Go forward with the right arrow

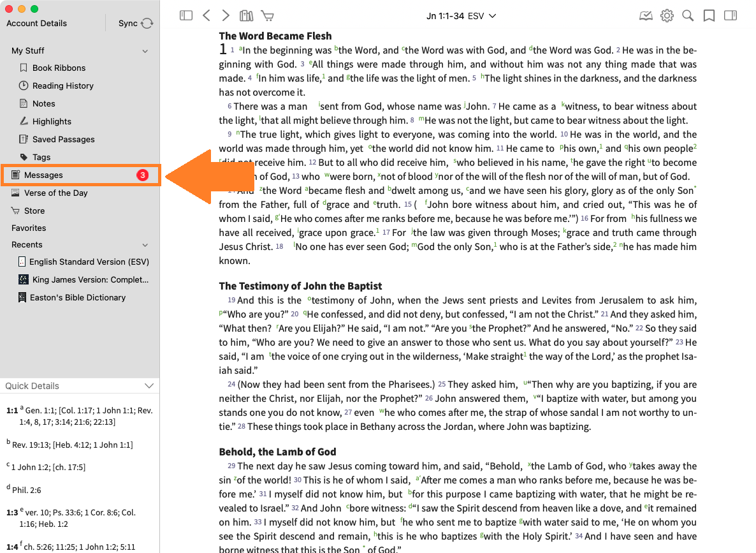coord(226,16)
